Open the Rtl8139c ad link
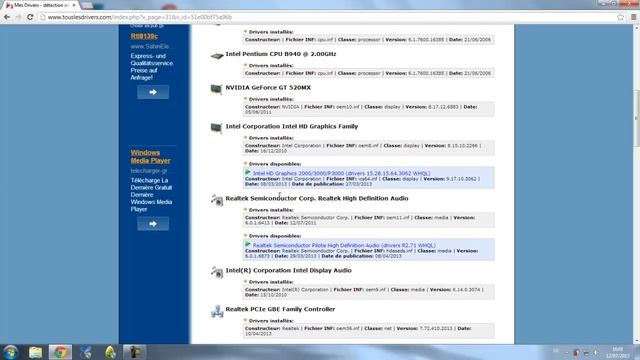The image size is (640, 360). (144, 36)
